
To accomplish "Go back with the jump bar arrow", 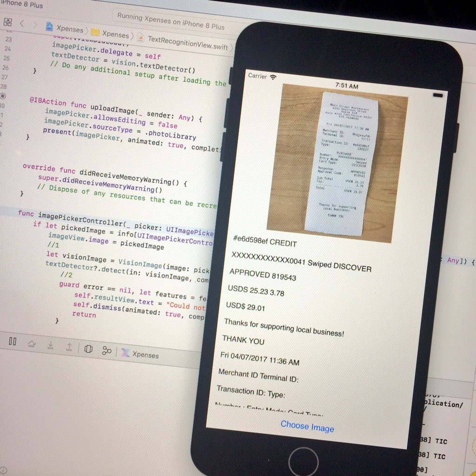I will [x=22, y=23].
